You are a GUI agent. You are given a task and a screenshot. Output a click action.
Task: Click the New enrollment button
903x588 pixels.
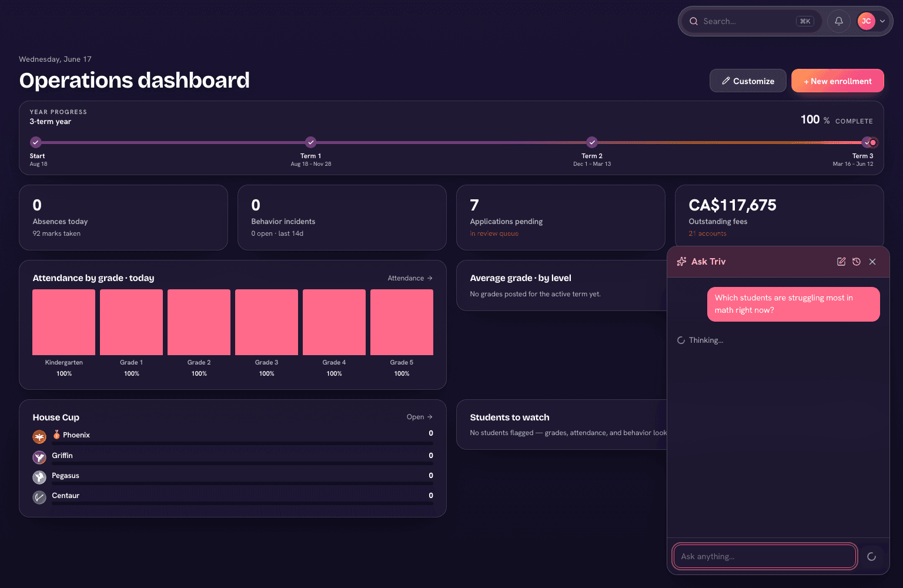(x=838, y=81)
